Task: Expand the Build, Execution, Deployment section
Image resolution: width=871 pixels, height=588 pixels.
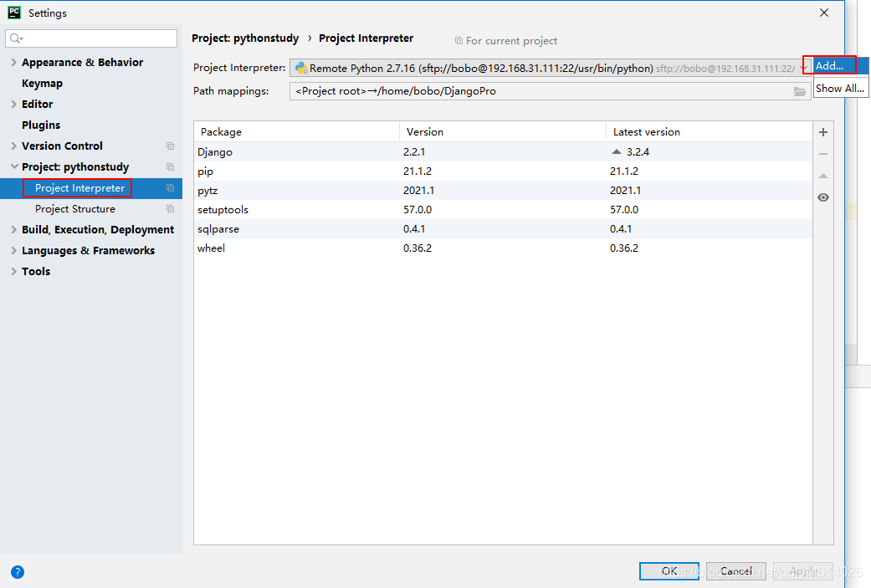Action: (x=14, y=229)
